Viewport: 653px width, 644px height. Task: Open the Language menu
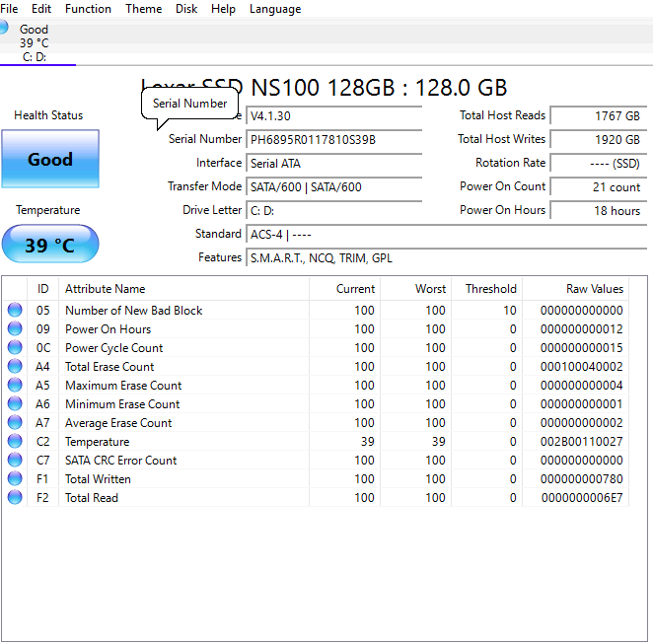(x=275, y=9)
